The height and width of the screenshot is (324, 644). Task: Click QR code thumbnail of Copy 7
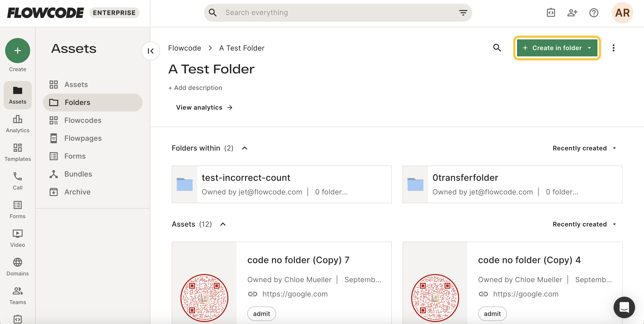pos(204,298)
